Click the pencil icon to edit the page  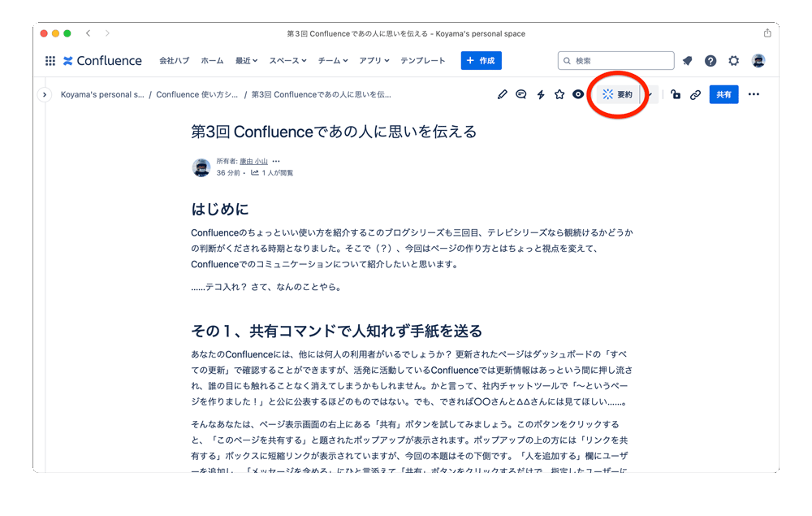tap(502, 94)
